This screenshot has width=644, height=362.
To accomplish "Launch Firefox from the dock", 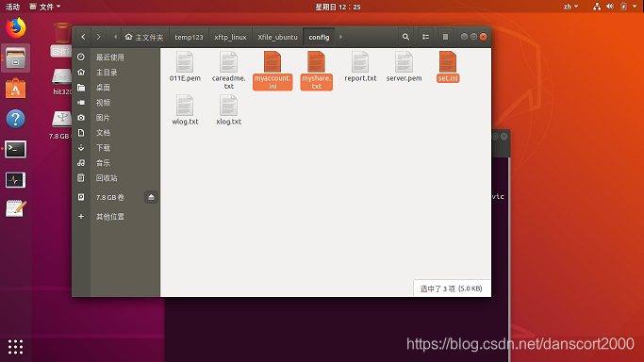I will tap(16, 28).
